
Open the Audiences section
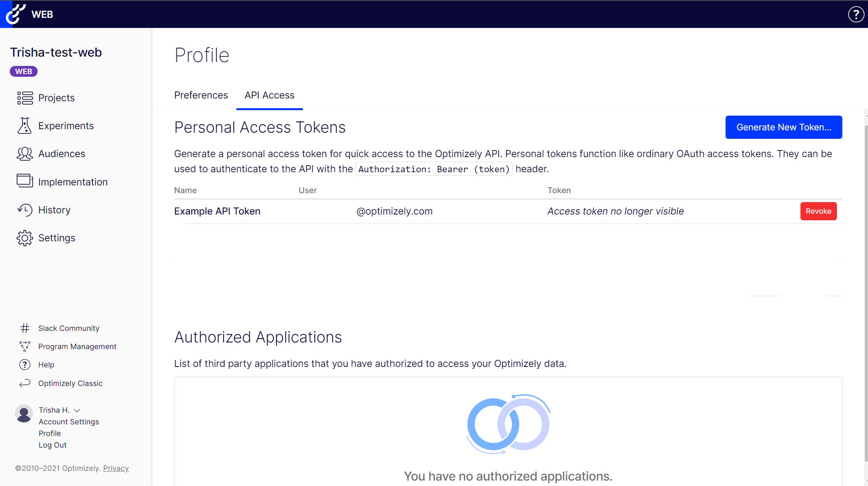62,154
